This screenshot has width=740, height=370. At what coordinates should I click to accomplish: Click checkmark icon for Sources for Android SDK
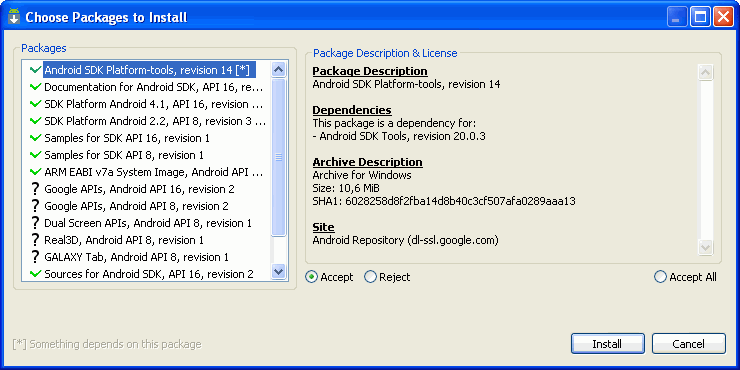click(35, 274)
